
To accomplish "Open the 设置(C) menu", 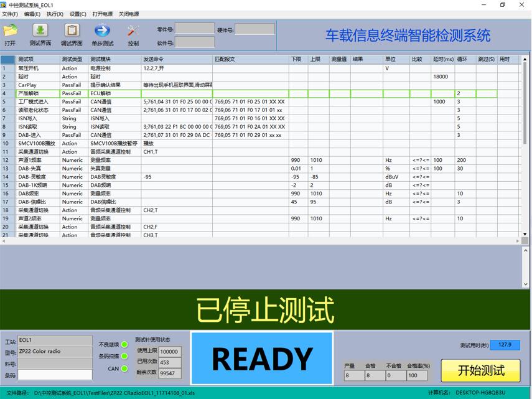I will [77, 14].
